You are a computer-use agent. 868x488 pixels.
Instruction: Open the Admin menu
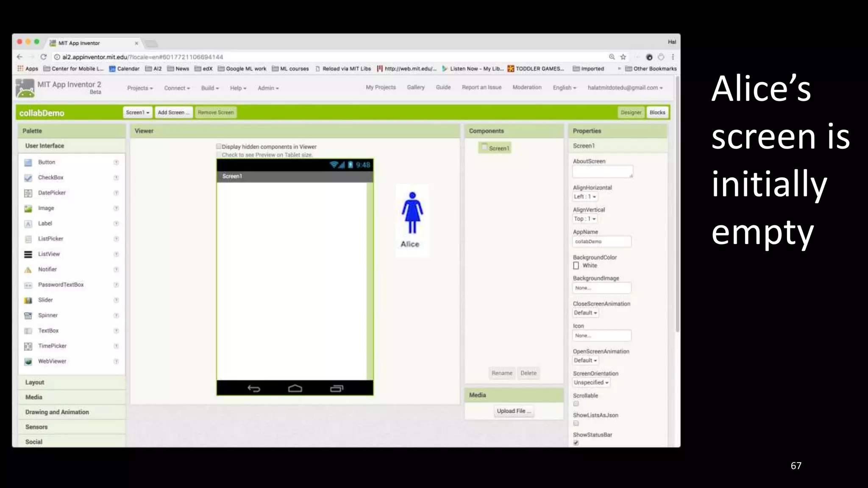[268, 88]
